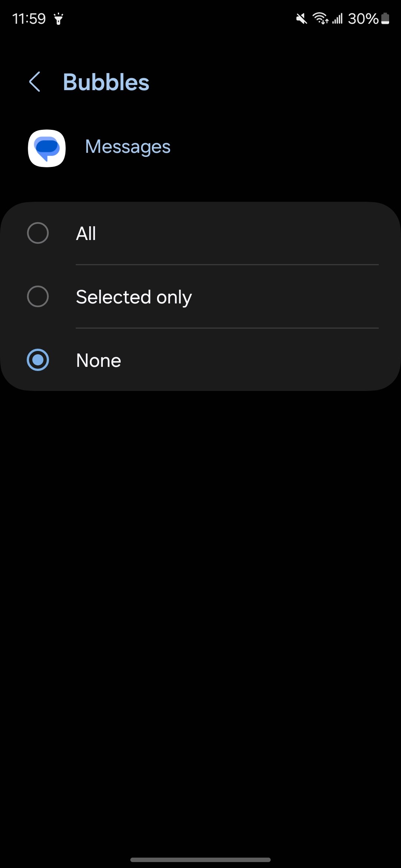Tap the All option label

click(x=86, y=234)
